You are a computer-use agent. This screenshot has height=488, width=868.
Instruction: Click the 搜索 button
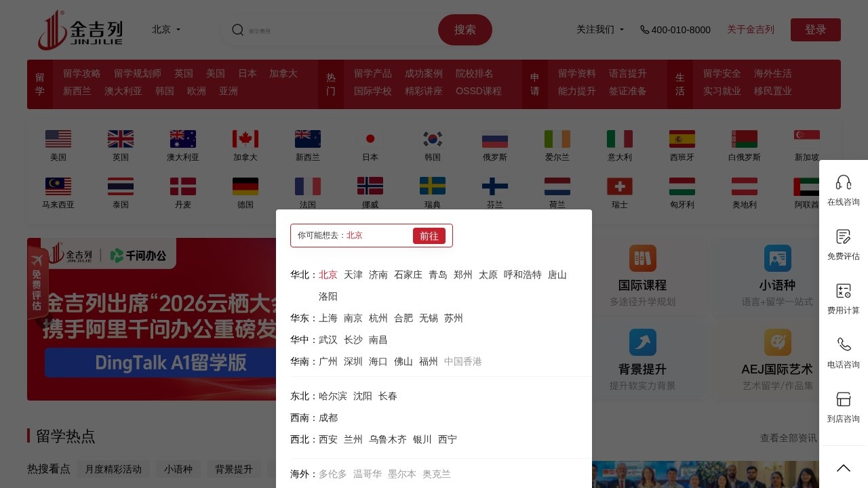(x=465, y=30)
